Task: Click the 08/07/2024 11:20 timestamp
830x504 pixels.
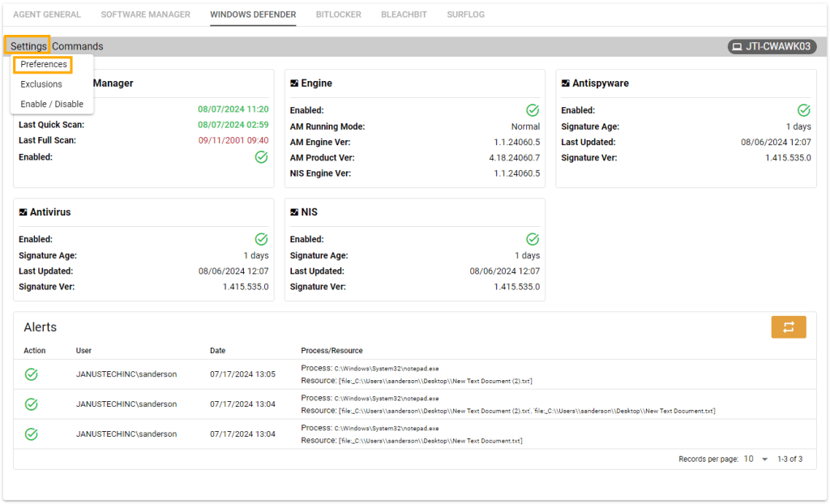Action: [x=233, y=109]
